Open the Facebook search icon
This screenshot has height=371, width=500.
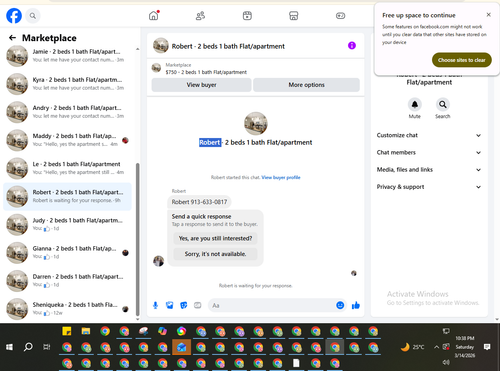(x=33, y=16)
